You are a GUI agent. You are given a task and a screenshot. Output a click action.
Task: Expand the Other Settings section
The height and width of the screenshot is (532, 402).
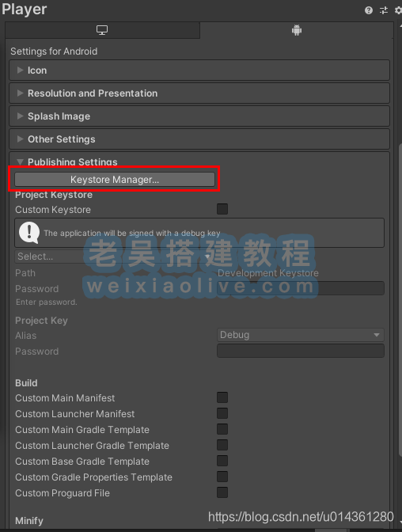pos(199,139)
